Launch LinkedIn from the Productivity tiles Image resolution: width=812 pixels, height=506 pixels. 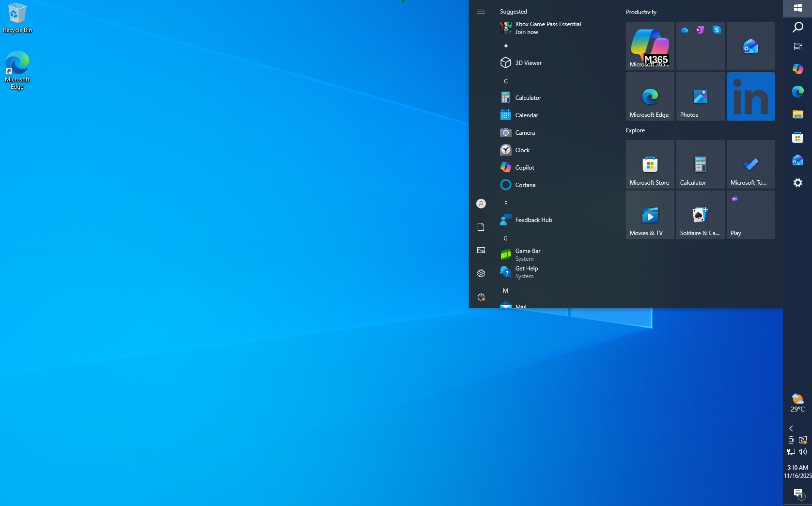750,96
